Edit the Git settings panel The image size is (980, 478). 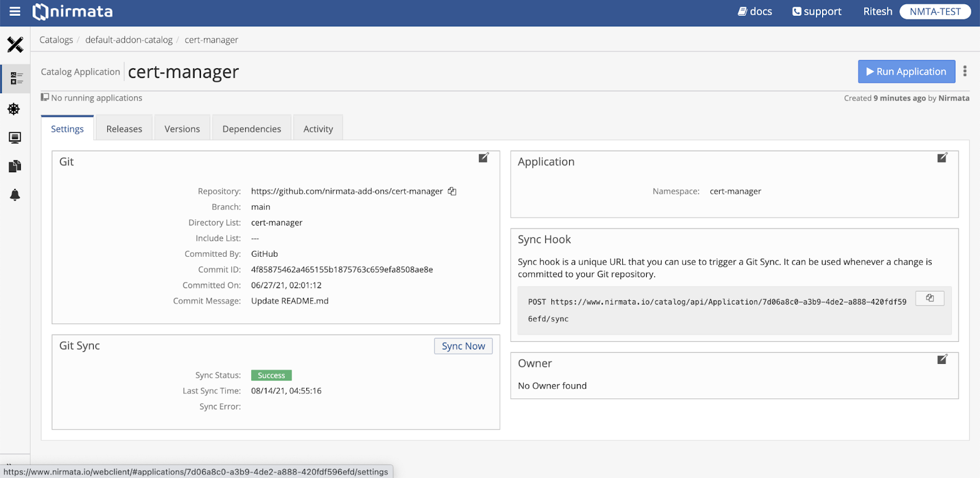point(484,158)
